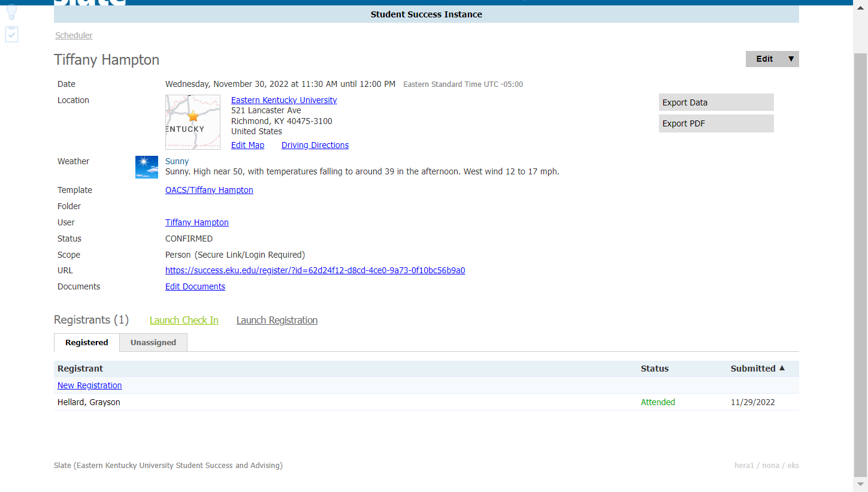868x492 pixels.
Task: Click the appointment date and time text
Action: 280,84
